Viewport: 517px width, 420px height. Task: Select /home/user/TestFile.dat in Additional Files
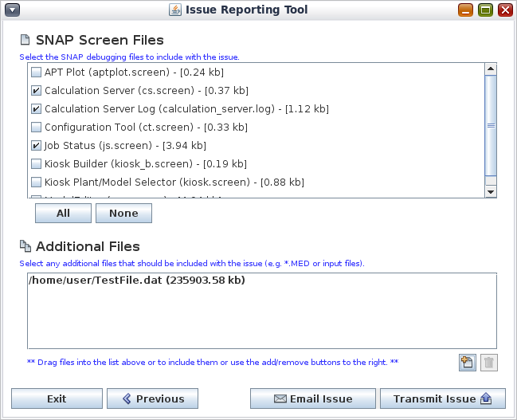(136, 281)
